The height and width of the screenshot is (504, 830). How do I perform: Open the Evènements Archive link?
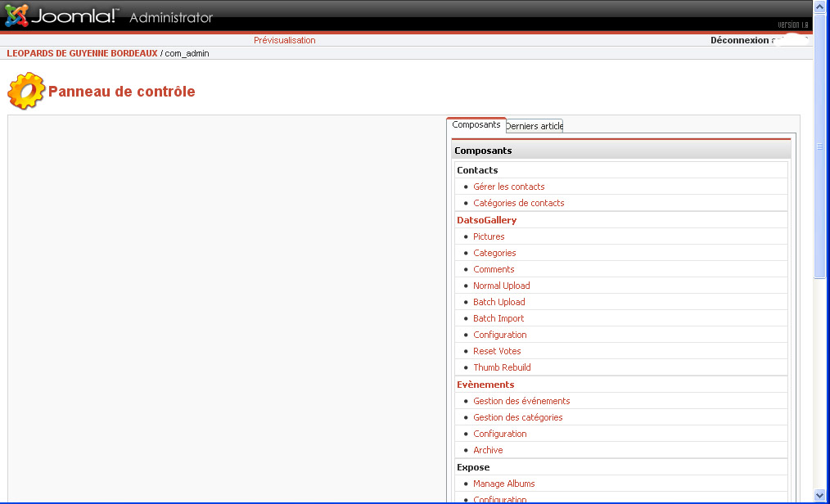tap(488, 450)
